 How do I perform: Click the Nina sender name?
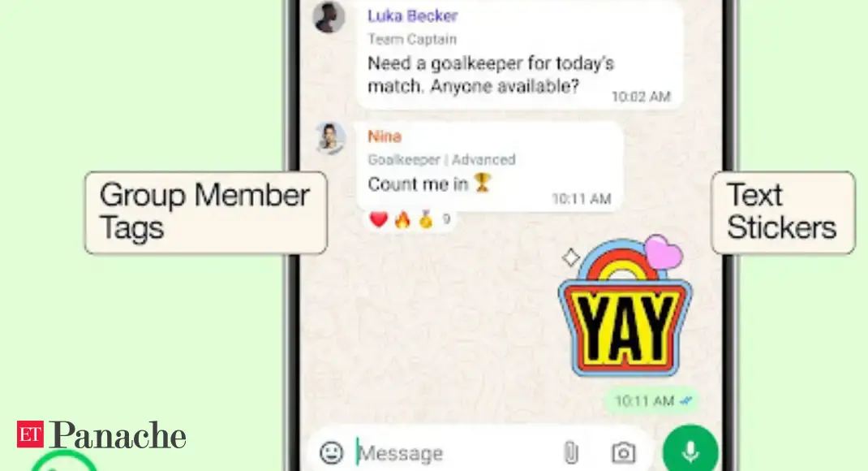pos(385,136)
